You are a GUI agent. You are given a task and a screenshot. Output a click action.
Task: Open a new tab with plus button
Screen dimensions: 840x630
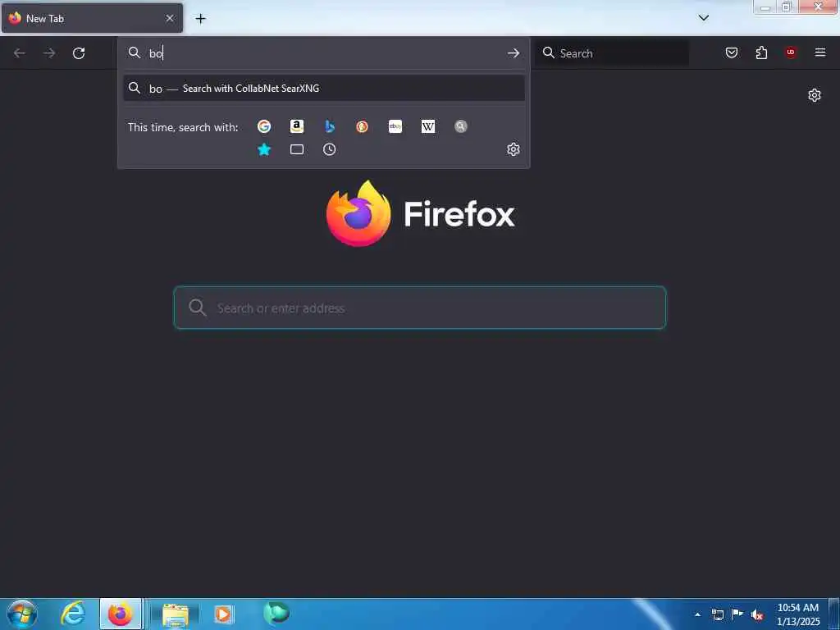(x=200, y=19)
